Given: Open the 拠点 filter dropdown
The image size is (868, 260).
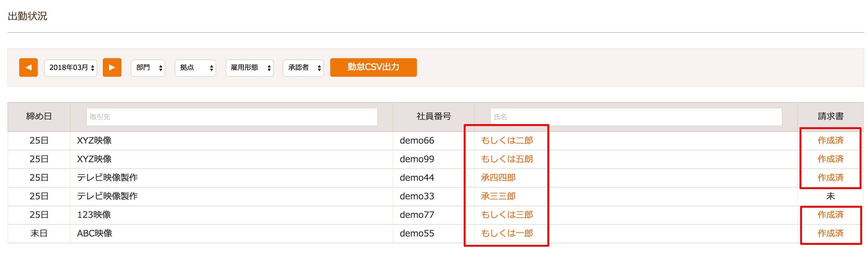Looking at the screenshot, I should pos(195,68).
